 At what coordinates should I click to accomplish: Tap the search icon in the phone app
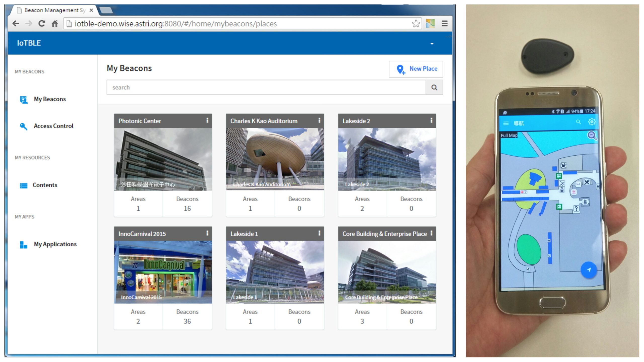(x=578, y=122)
